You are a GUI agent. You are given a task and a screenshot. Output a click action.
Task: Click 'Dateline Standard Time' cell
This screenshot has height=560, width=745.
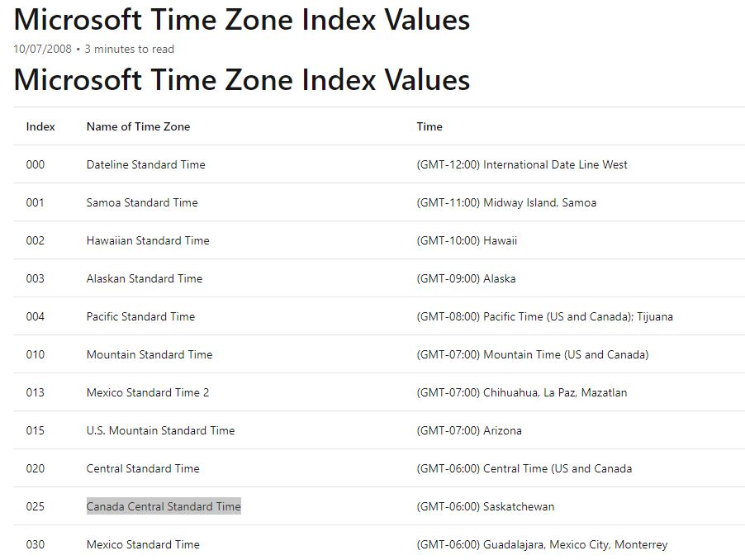pyautogui.click(x=146, y=164)
